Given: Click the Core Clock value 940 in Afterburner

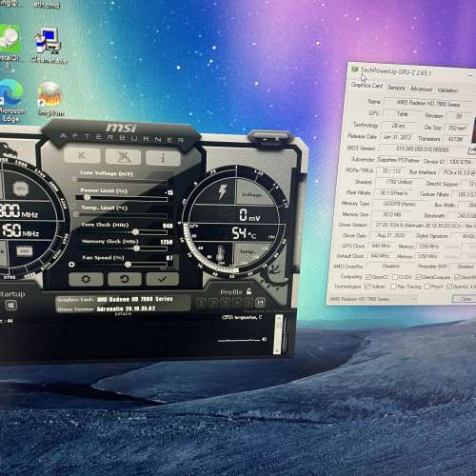Looking at the screenshot, I should (168, 226).
